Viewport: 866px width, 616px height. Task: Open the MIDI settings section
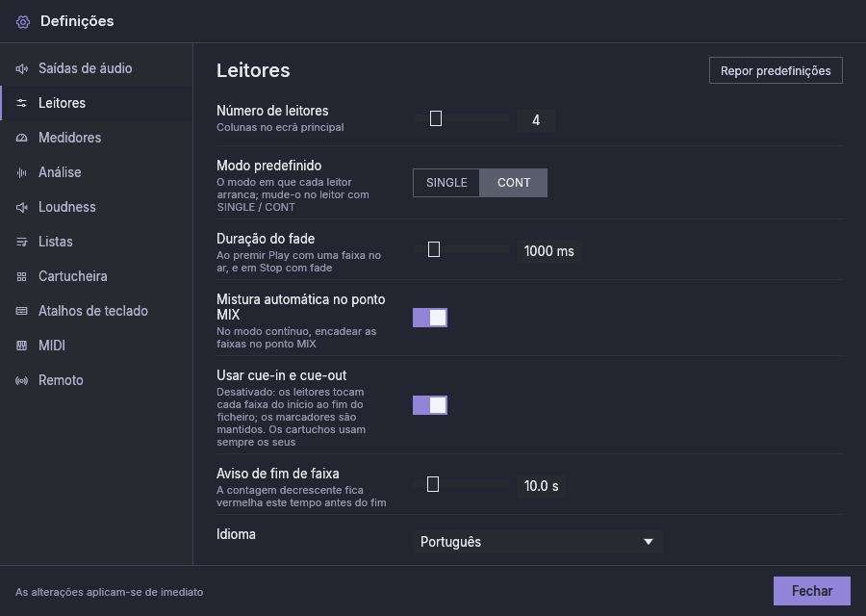click(96, 346)
